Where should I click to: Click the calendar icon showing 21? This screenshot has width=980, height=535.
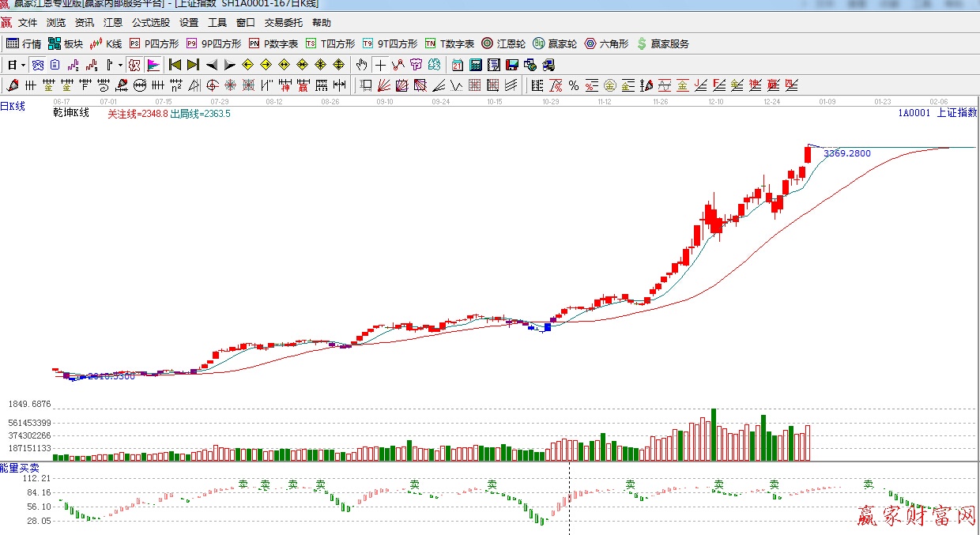[x=458, y=65]
